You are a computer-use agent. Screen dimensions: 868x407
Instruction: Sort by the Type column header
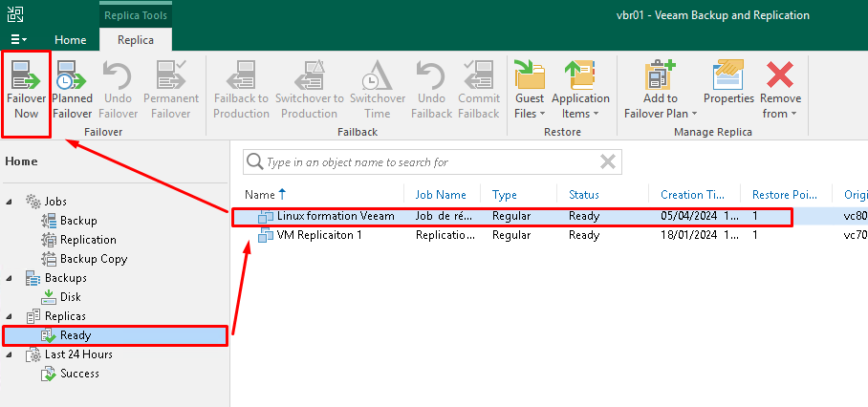click(x=505, y=195)
